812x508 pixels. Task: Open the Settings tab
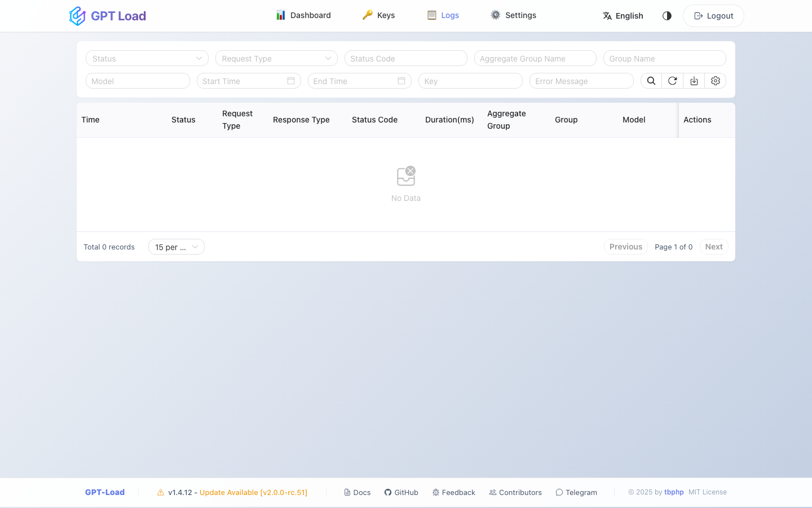(513, 15)
